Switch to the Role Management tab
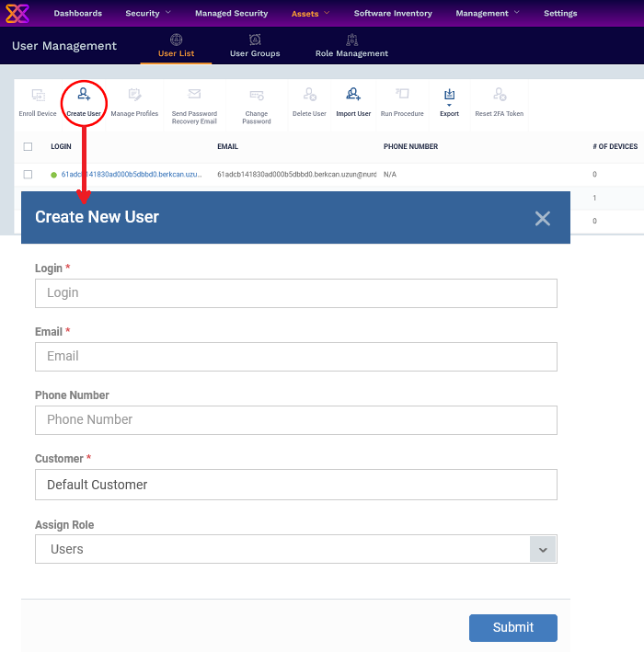644x652 pixels. pyautogui.click(x=351, y=46)
